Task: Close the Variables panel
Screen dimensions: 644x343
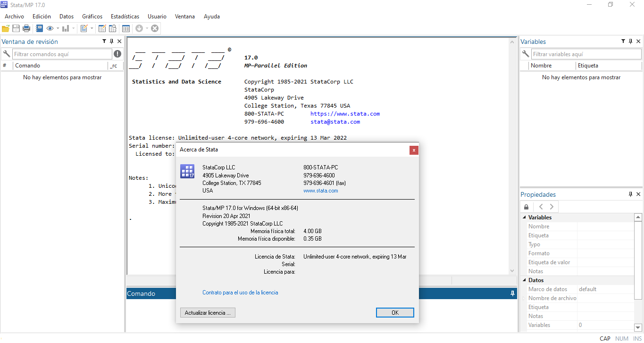Action: (x=638, y=42)
